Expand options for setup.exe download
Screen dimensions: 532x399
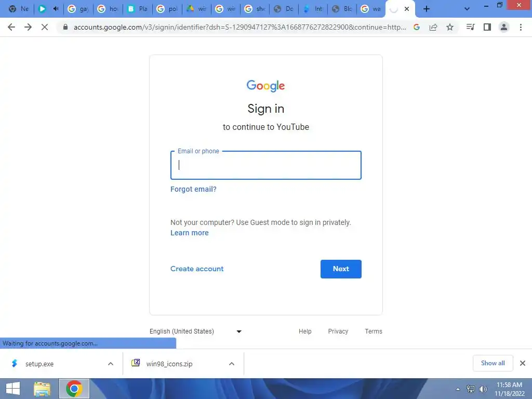pos(111,364)
